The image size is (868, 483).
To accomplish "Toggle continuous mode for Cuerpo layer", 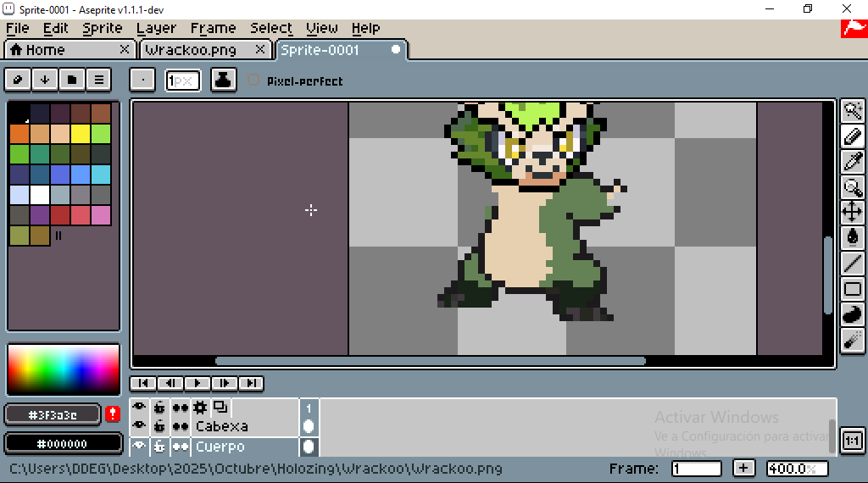I will pos(180,446).
